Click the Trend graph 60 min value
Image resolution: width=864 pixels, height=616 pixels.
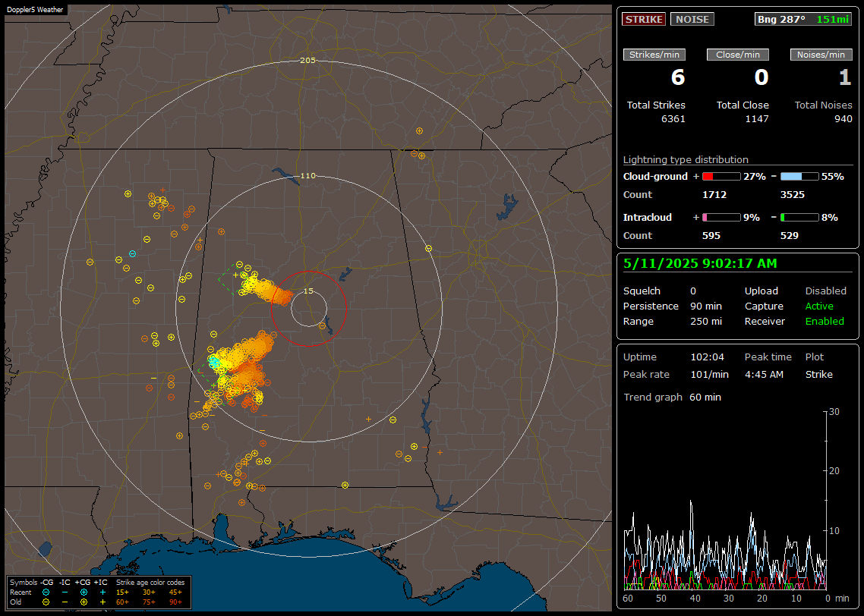click(x=705, y=398)
